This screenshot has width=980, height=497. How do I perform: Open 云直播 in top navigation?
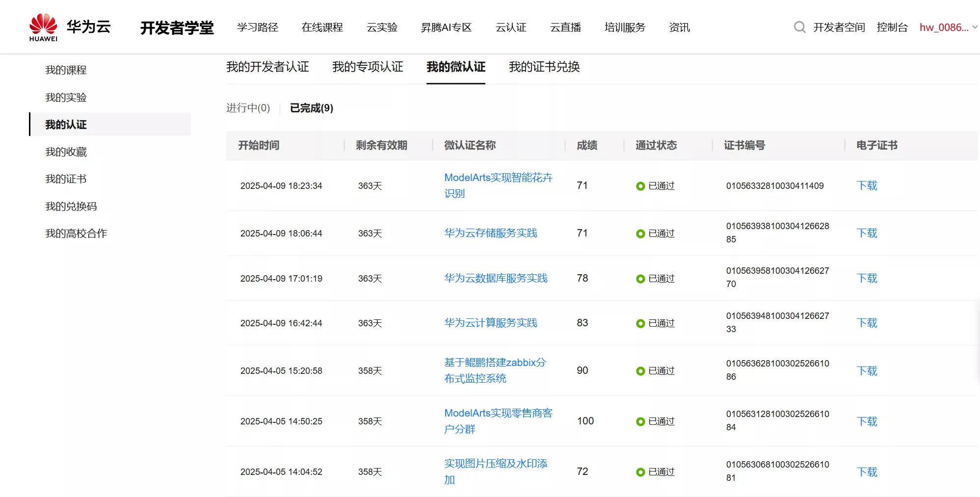(565, 27)
